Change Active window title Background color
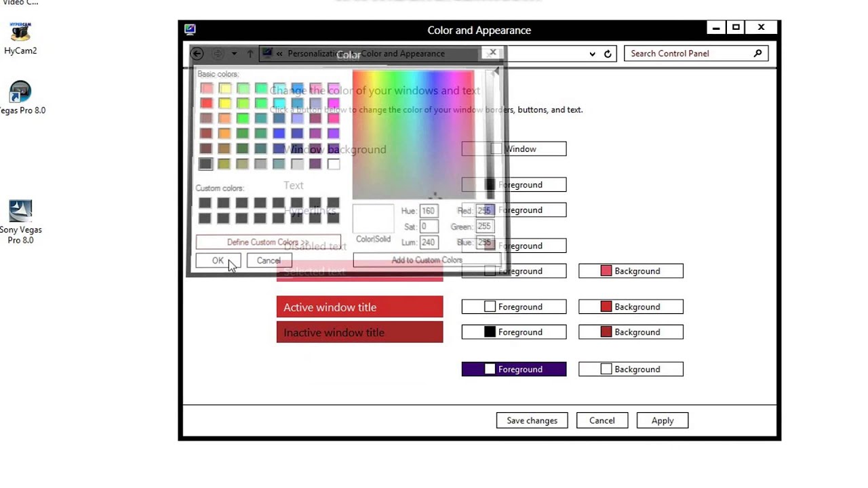 tap(631, 307)
